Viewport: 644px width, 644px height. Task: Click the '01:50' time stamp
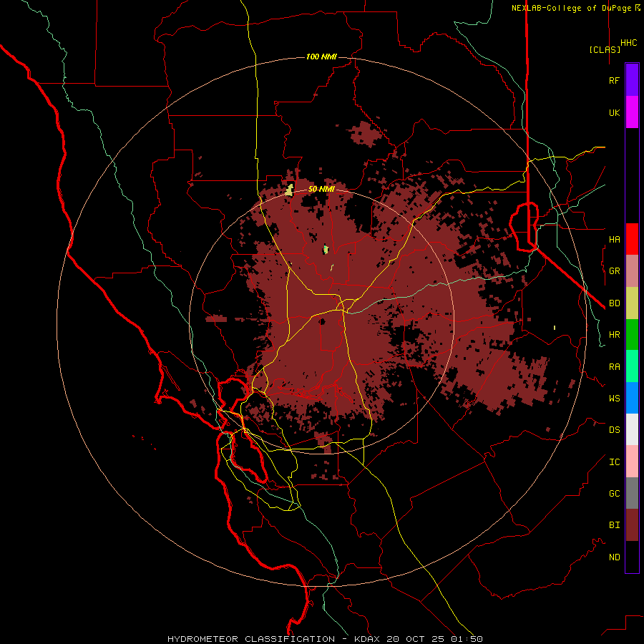tap(468, 639)
